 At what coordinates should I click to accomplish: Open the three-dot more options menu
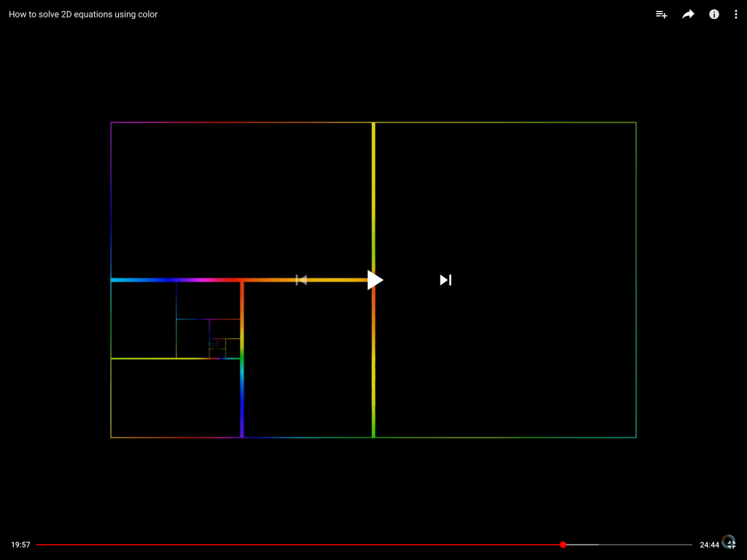coord(736,15)
